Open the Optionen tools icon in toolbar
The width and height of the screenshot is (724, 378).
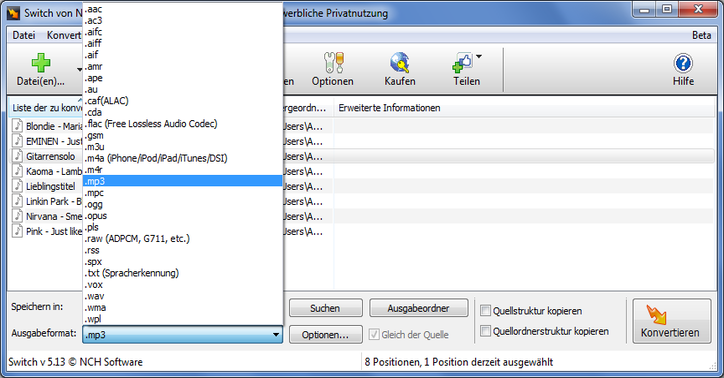(x=333, y=63)
